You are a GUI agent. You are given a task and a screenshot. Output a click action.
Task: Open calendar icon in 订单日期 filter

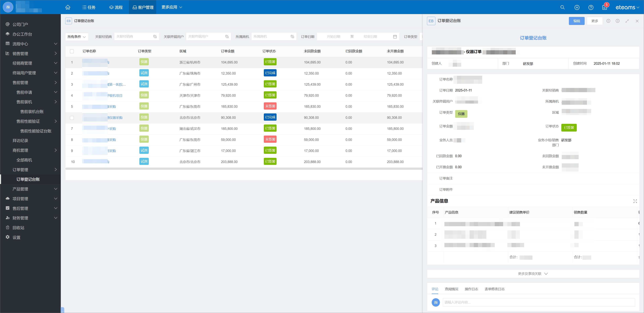[x=395, y=37]
